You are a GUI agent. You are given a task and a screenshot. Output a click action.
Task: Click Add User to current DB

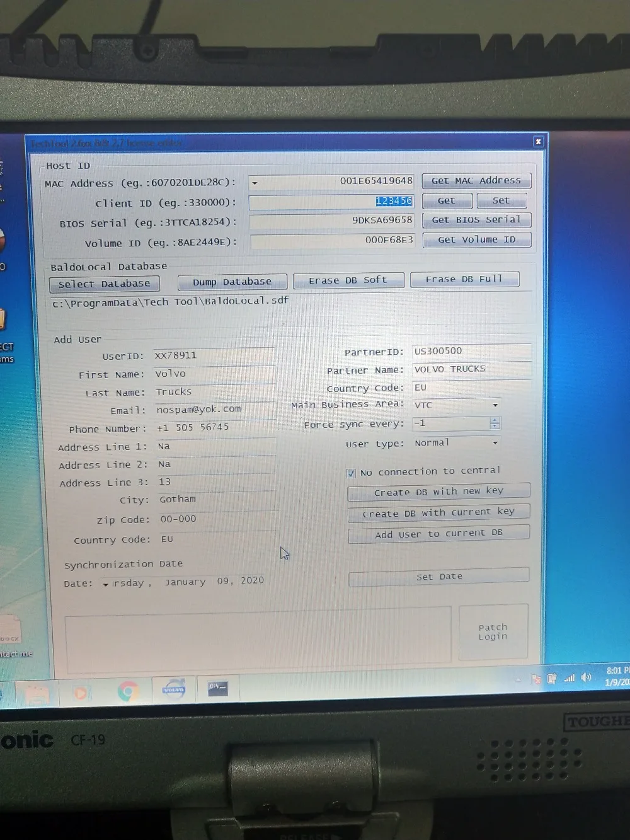tap(438, 534)
